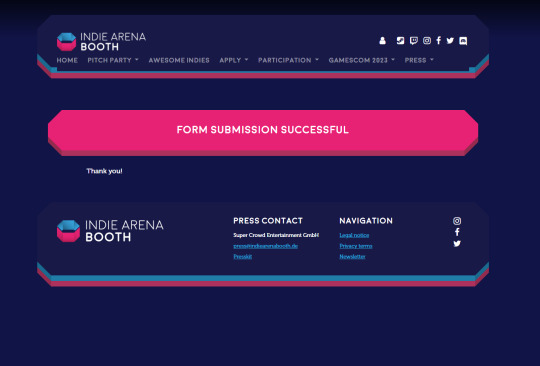
Task: Visit Instagram via header icon
Action: click(427, 41)
